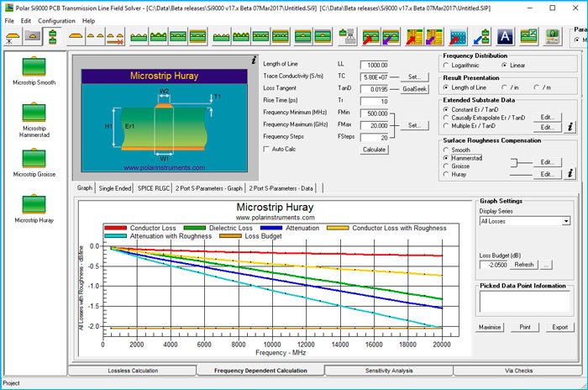
Task: Click the stacked structures toolbar icon
Action: pyautogui.click(x=52, y=37)
